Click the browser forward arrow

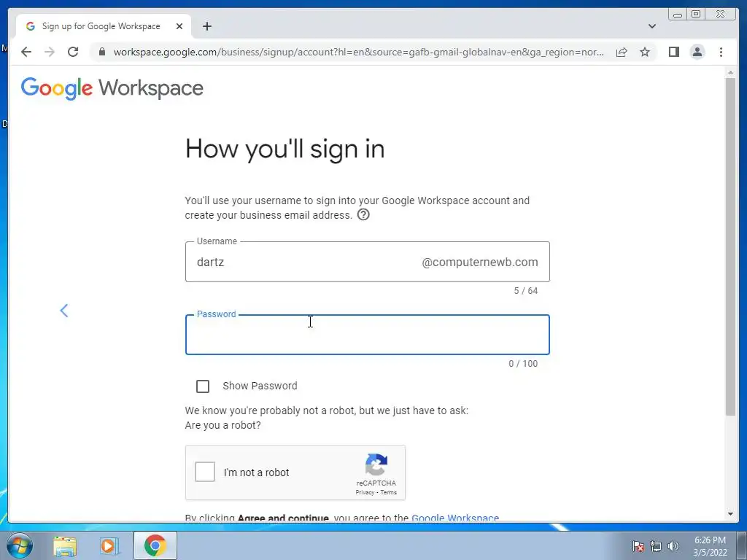tap(50, 52)
